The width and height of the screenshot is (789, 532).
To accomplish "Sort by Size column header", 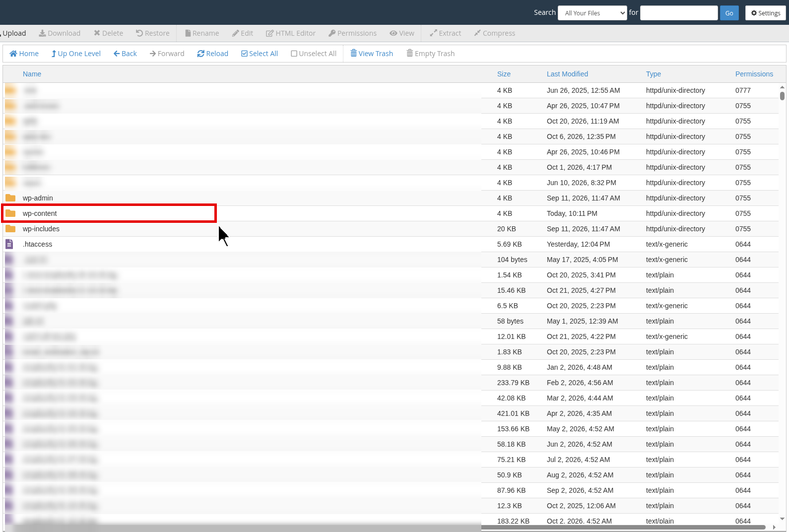I will coord(504,74).
